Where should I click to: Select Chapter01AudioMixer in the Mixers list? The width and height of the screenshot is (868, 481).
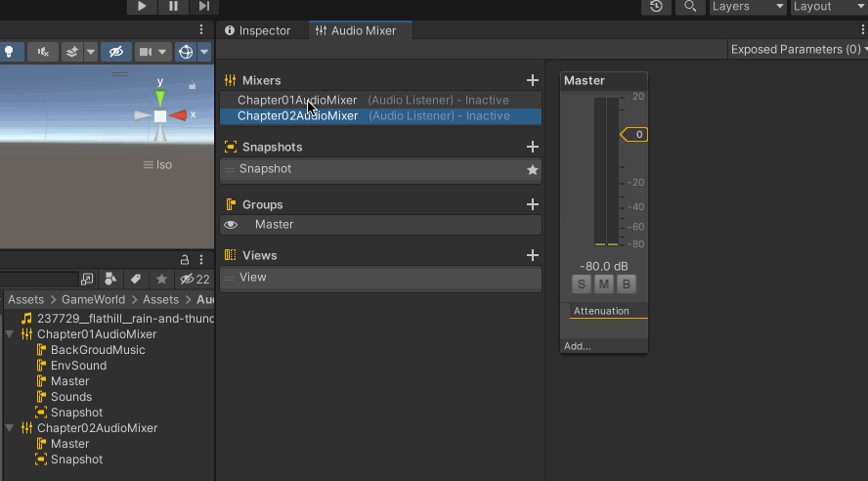pos(297,100)
